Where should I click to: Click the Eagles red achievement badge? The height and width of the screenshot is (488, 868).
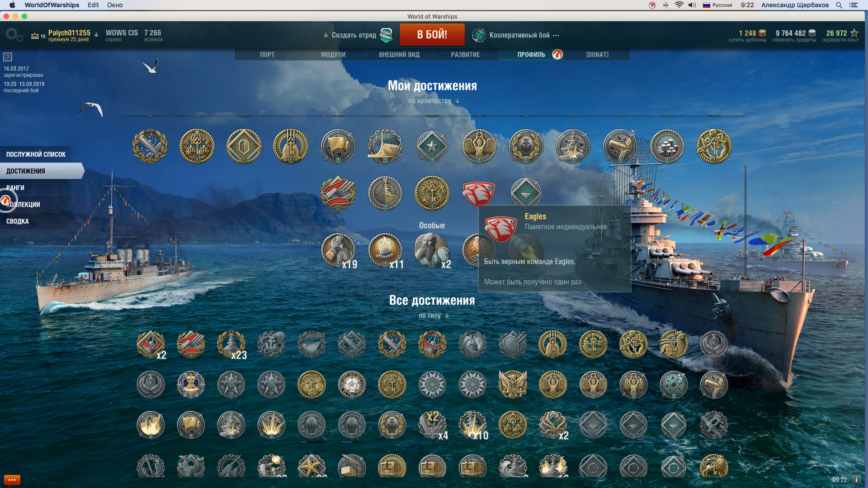[479, 193]
